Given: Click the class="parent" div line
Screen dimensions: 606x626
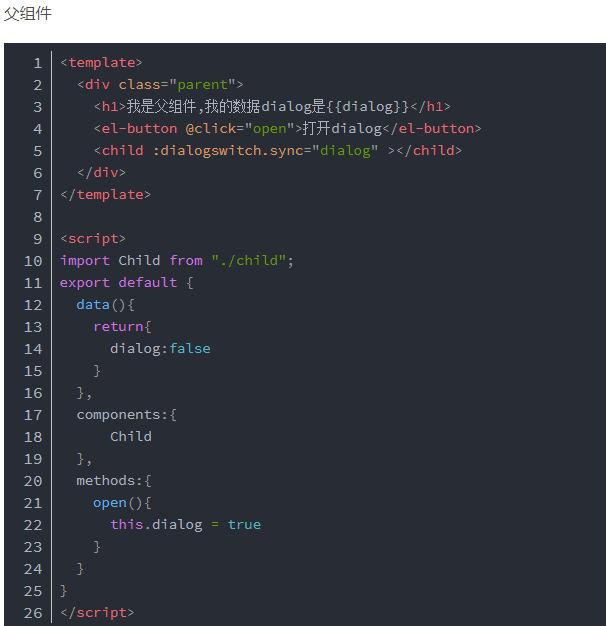Looking at the screenshot, I should 160,85.
